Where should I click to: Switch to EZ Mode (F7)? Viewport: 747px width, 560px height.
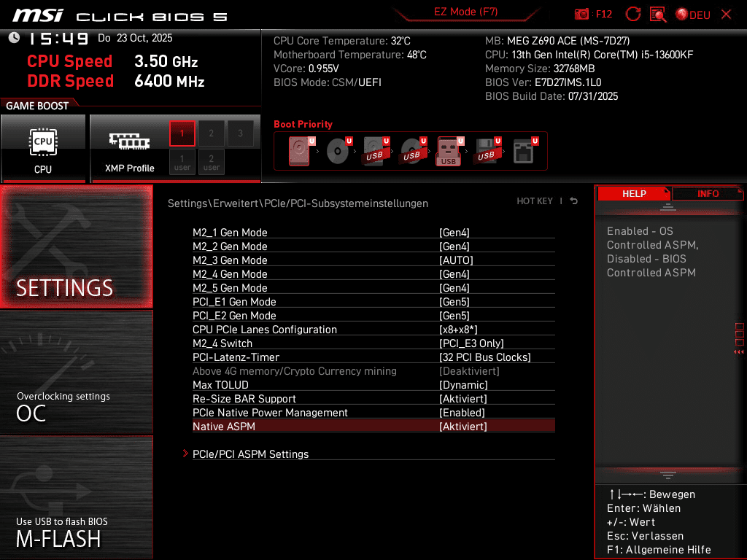465,12
